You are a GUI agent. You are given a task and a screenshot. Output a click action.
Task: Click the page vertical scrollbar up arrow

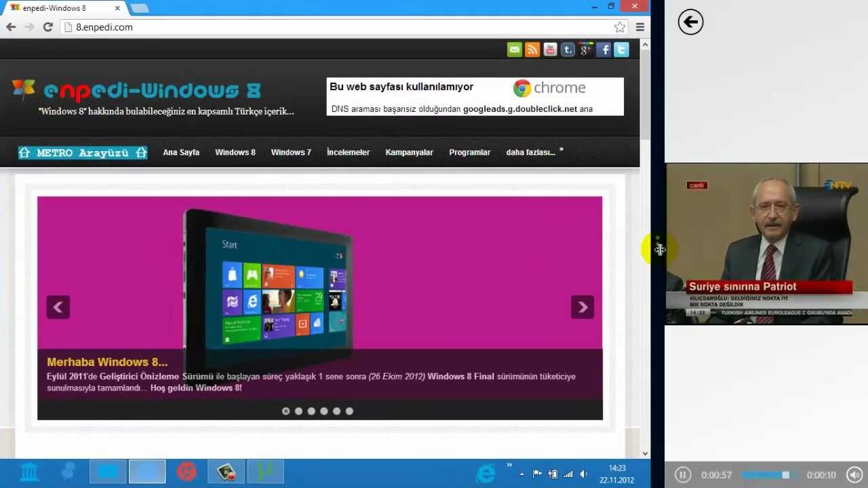click(x=645, y=44)
